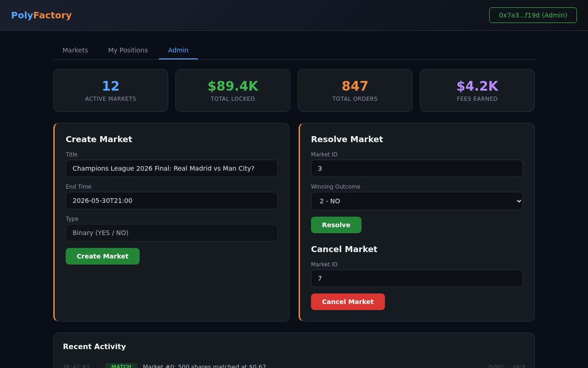The image size is (588, 368).
Task: Click the End Time input field
Action: (171, 201)
